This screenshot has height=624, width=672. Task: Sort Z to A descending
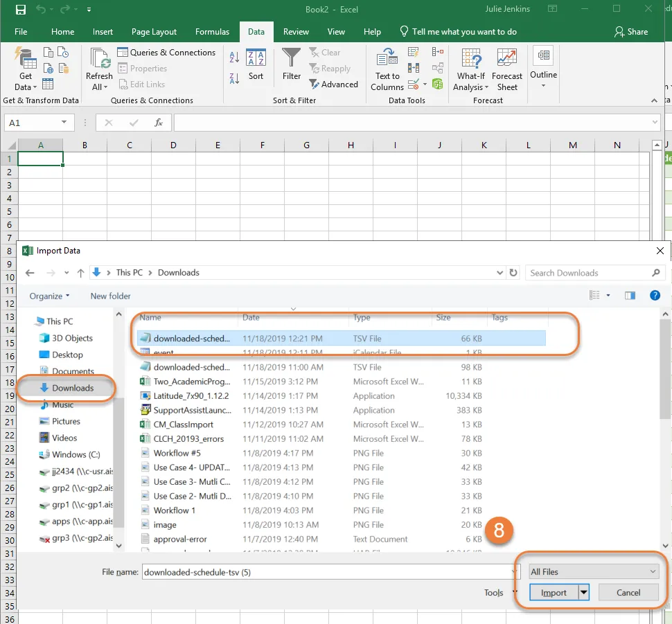click(234, 78)
